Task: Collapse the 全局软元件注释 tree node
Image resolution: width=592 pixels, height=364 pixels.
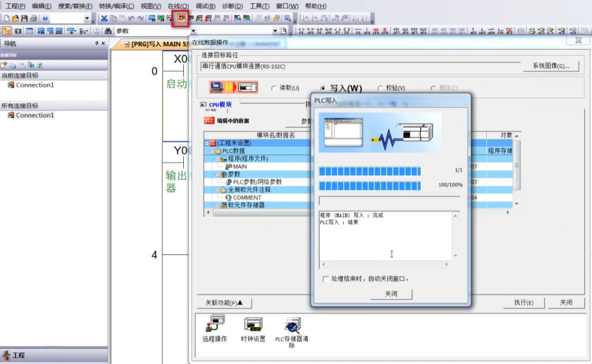Action: coord(217,190)
